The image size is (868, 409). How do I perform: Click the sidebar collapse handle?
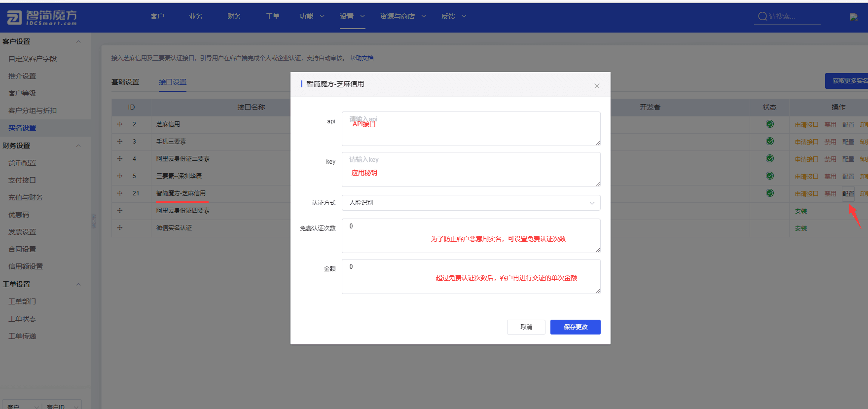click(93, 221)
